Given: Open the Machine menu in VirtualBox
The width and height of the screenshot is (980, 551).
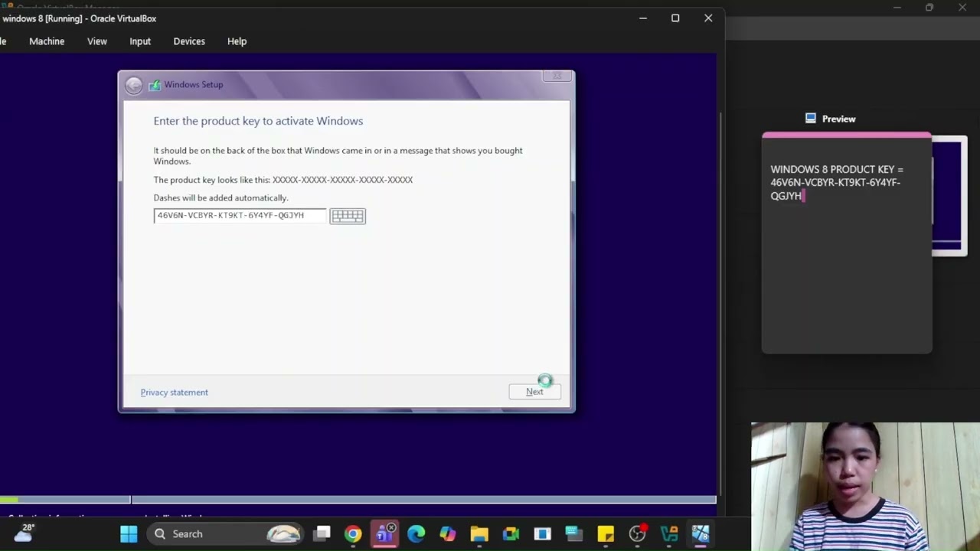Looking at the screenshot, I should pos(47,41).
